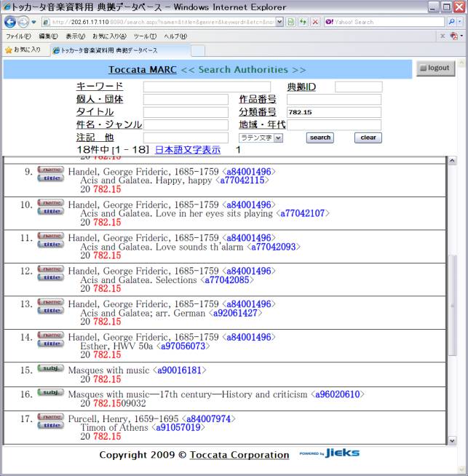Click the title badge in row 10
Viewport: 468px width, 476px height.
51,211
